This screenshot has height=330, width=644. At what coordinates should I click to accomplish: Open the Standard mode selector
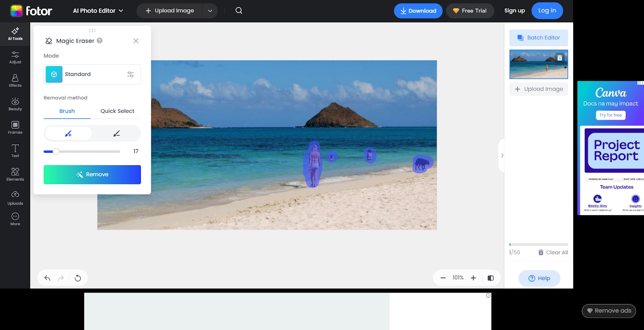[92, 74]
